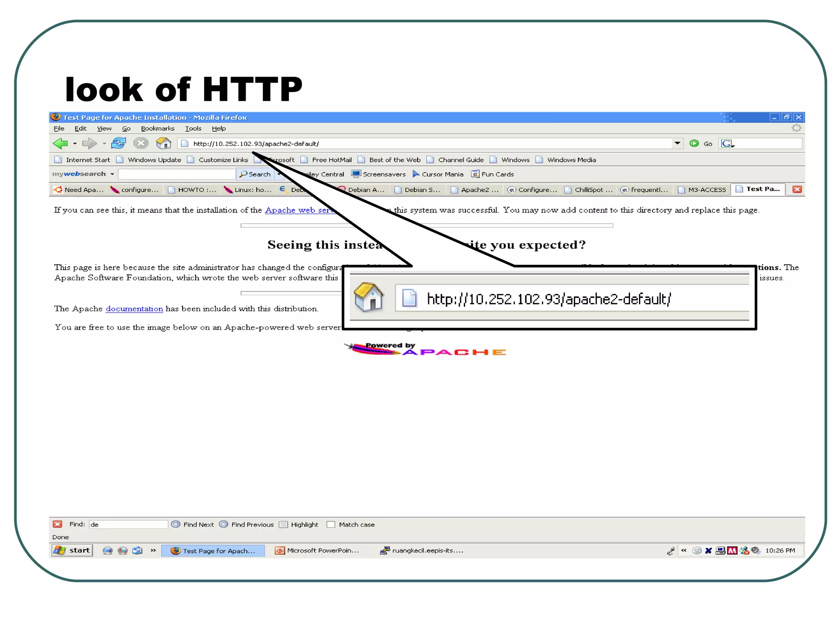Click Find Previous in find bar
Screen dimensions: 840x630
click(x=247, y=525)
